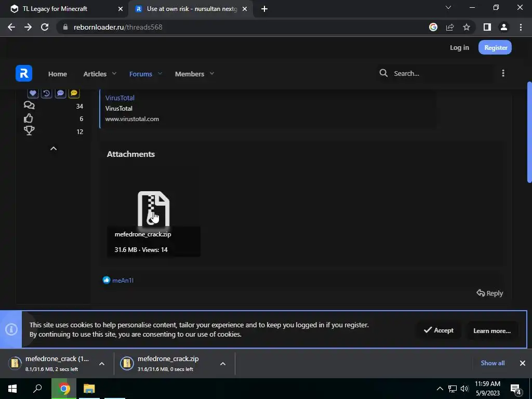Open a new browser tab

(x=264, y=9)
